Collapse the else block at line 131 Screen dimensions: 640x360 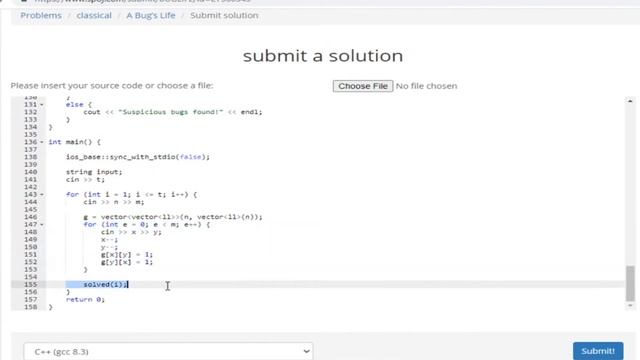pyautogui.click(x=42, y=105)
